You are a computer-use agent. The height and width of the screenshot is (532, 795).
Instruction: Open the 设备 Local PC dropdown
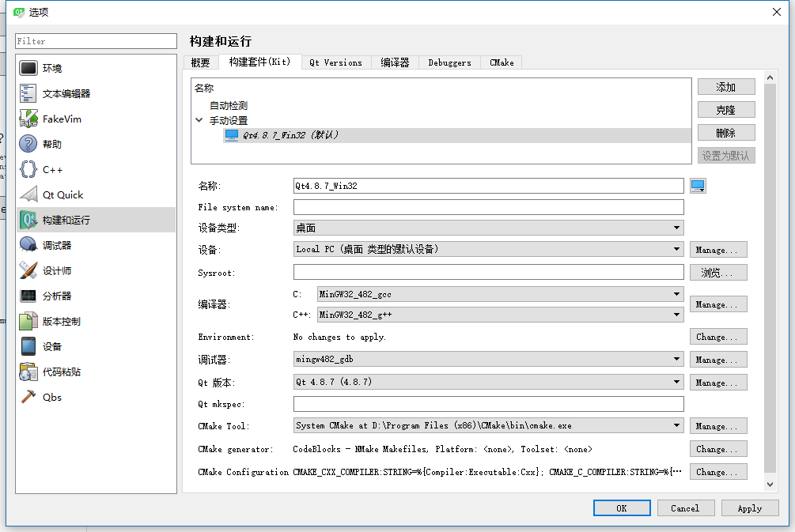(x=488, y=249)
